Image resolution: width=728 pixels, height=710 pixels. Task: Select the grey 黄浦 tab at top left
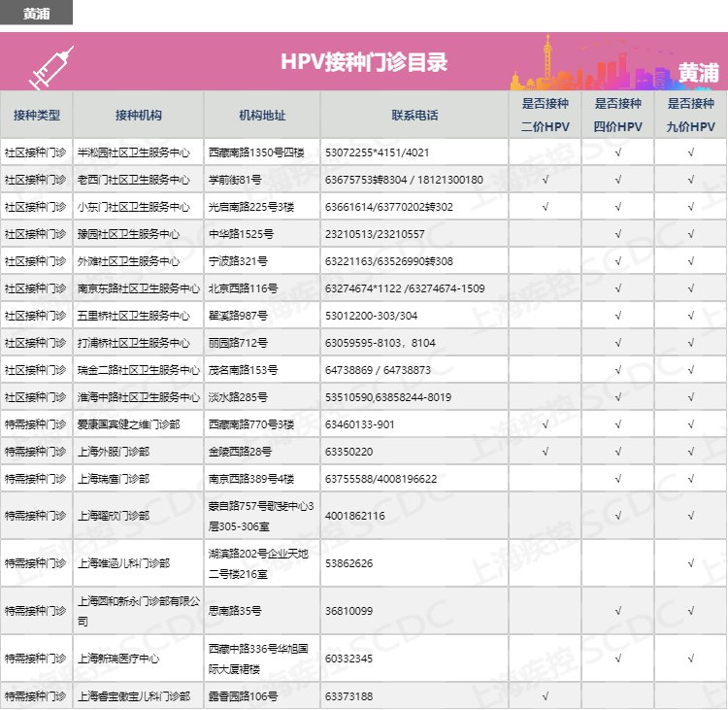[x=36, y=14]
